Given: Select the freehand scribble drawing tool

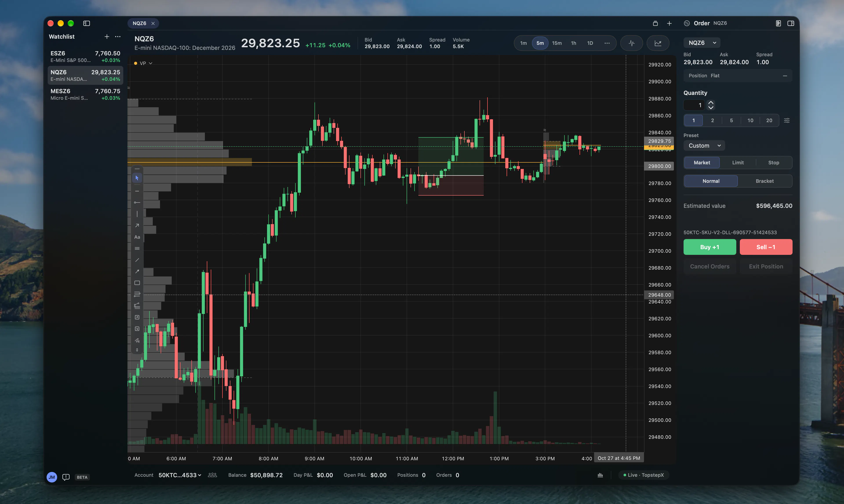Looking at the screenshot, I should [x=137, y=340].
